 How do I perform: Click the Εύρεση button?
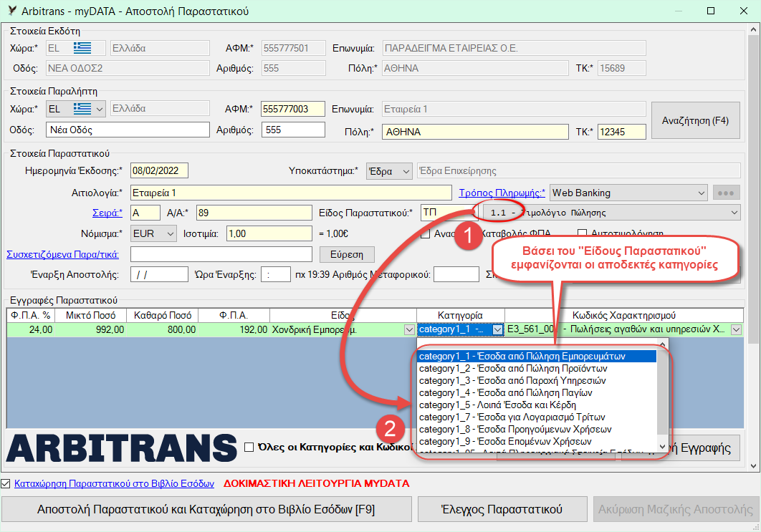(347, 255)
